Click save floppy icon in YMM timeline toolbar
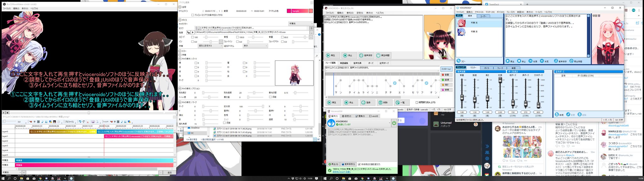The width and height of the screenshot is (644, 181). coord(93,122)
